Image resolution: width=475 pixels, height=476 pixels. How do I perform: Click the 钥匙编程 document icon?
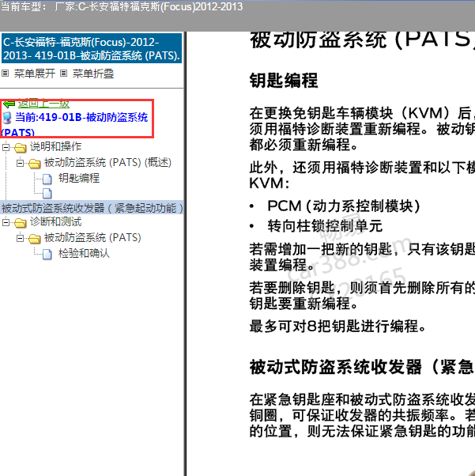(47, 179)
